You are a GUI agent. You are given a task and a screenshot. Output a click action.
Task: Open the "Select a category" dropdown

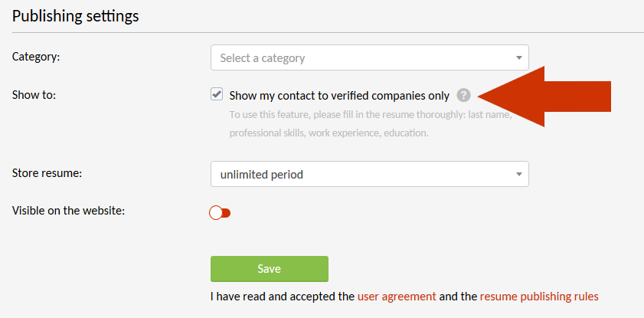tap(360, 57)
